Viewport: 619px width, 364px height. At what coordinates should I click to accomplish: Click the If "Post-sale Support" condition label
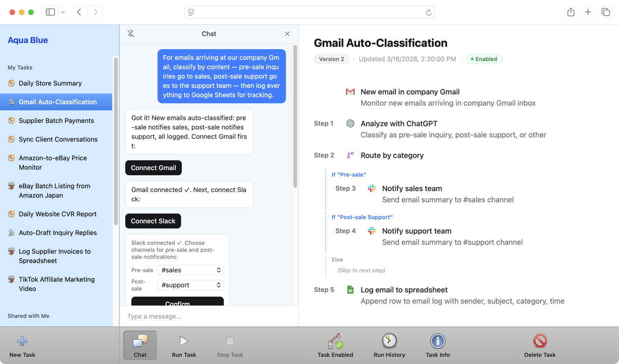point(362,217)
